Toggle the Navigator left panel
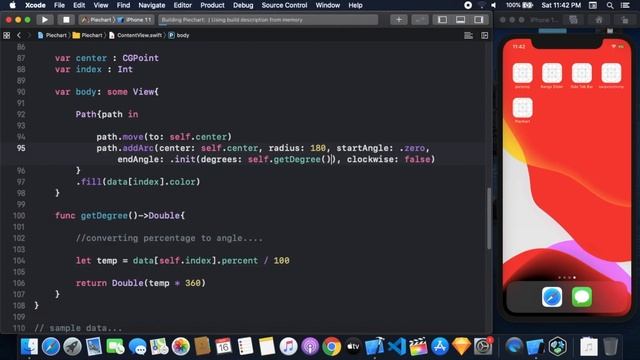The height and width of the screenshot is (360, 640). point(442,20)
